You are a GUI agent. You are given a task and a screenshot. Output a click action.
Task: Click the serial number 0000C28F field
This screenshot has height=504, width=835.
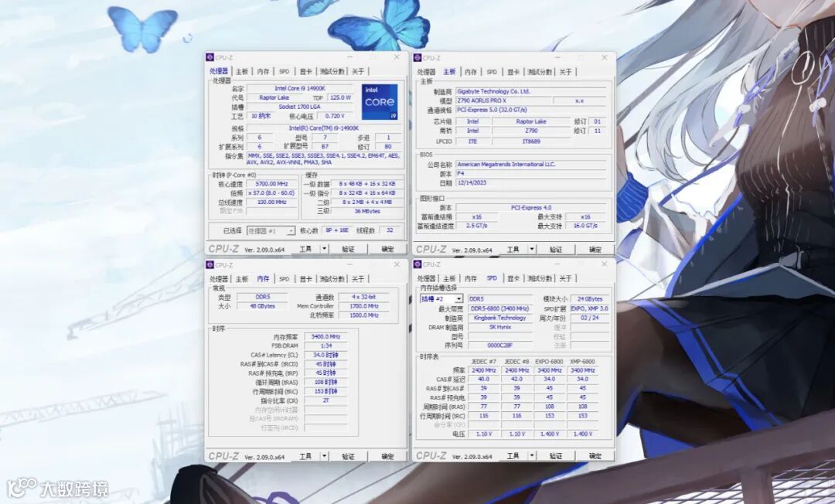pos(500,346)
